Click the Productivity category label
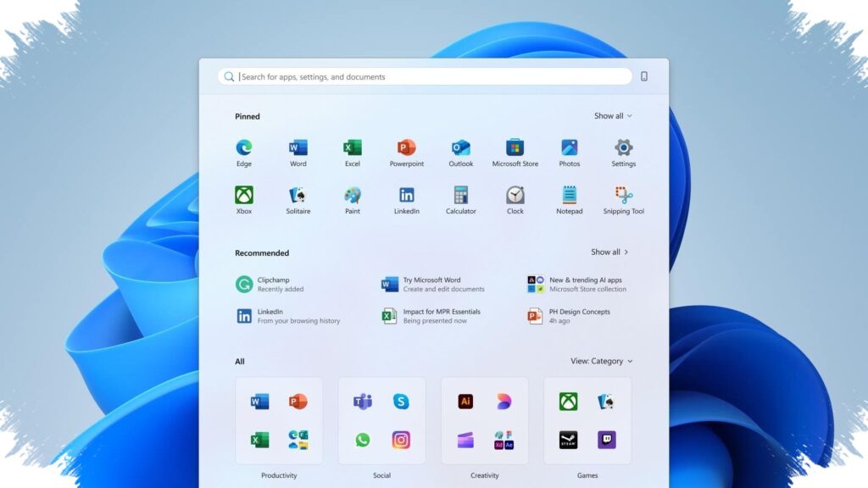Viewport: 868px width, 488px height. pos(279,475)
